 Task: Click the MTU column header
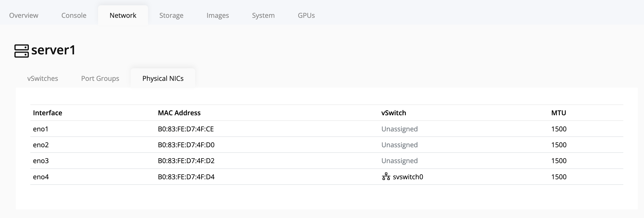point(558,113)
